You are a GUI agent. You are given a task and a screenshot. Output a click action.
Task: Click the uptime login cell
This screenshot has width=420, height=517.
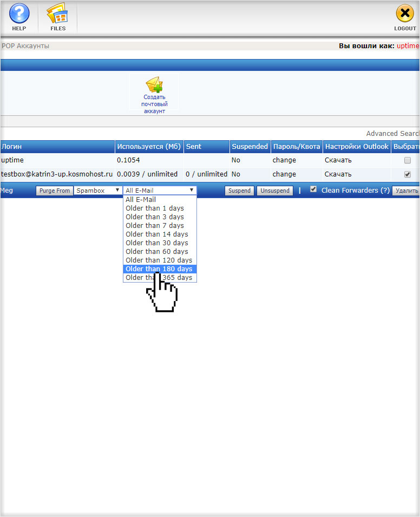click(12, 160)
